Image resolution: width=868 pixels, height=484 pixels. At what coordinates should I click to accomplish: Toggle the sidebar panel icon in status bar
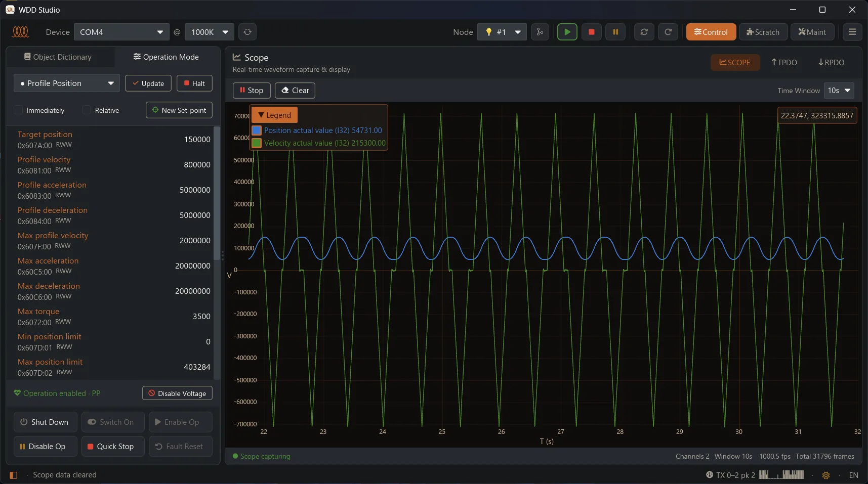pyautogui.click(x=14, y=475)
